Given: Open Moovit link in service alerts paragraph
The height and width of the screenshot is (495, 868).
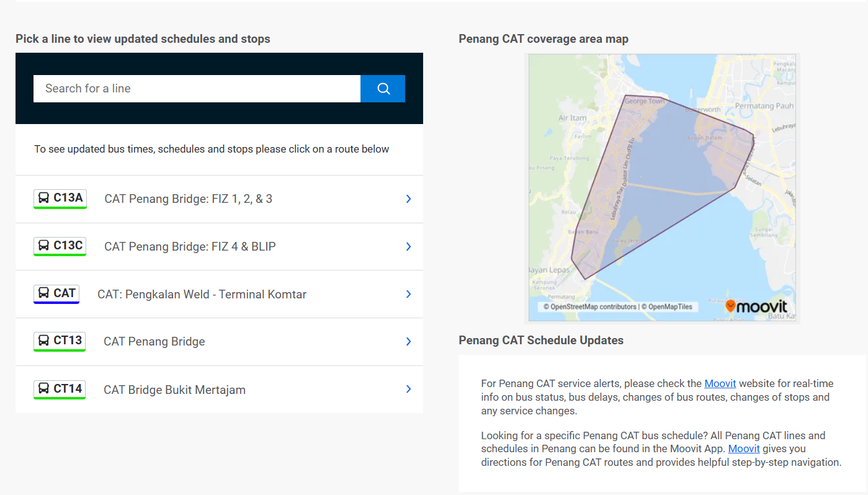Looking at the screenshot, I should [x=720, y=383].
